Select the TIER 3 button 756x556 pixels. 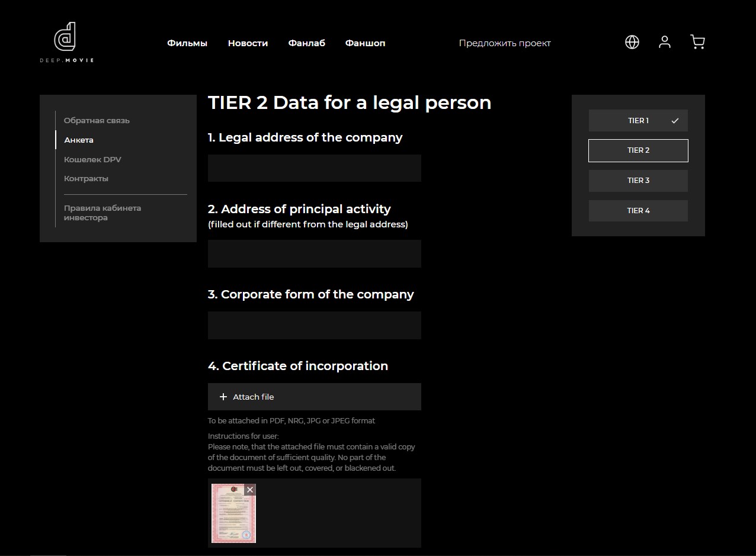(x=638, y=181)
